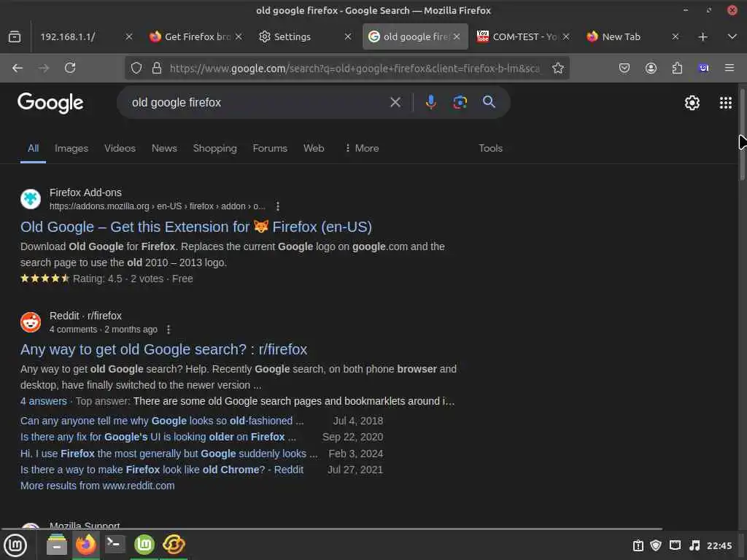This screenshot has height=560, width=747.
Task: Select the Shopping search filter
Action: (x=215, y=148)
